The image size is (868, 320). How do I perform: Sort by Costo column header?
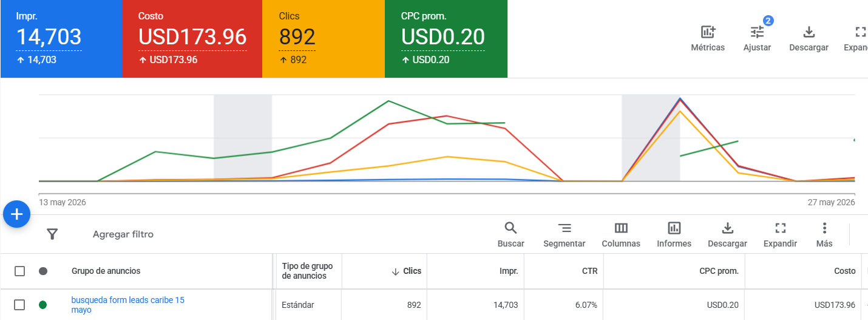tap(844, 271)
